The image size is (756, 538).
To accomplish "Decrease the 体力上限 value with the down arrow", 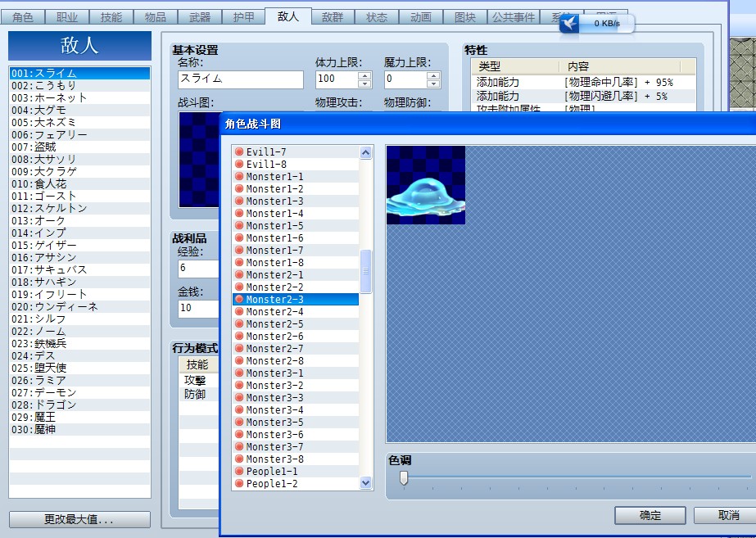I will coord(364,84).
